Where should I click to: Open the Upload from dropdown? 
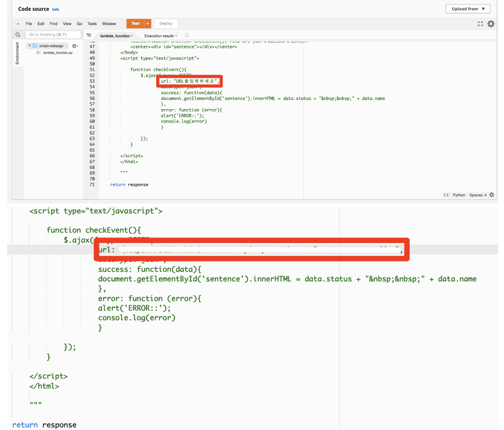[x=467, y=9]
